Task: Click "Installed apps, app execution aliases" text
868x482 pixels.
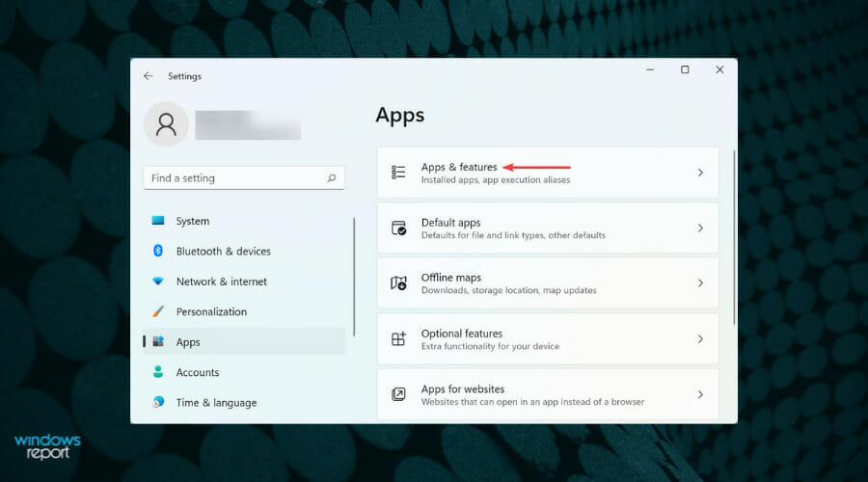Action: click(x=496, y=180)
